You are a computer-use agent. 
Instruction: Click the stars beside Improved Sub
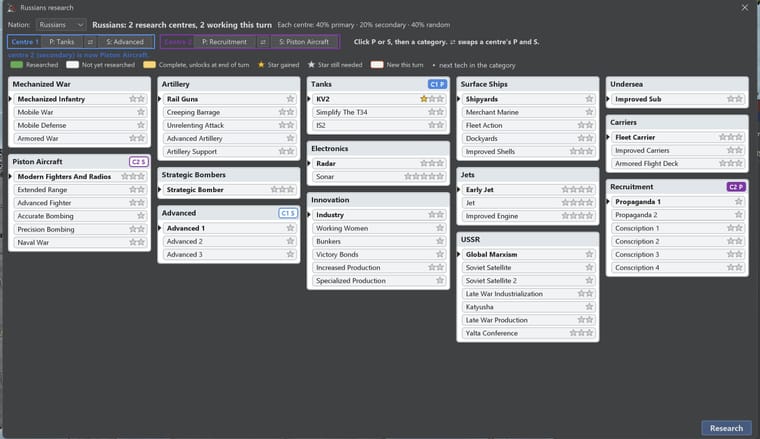[x=735, y=99]
